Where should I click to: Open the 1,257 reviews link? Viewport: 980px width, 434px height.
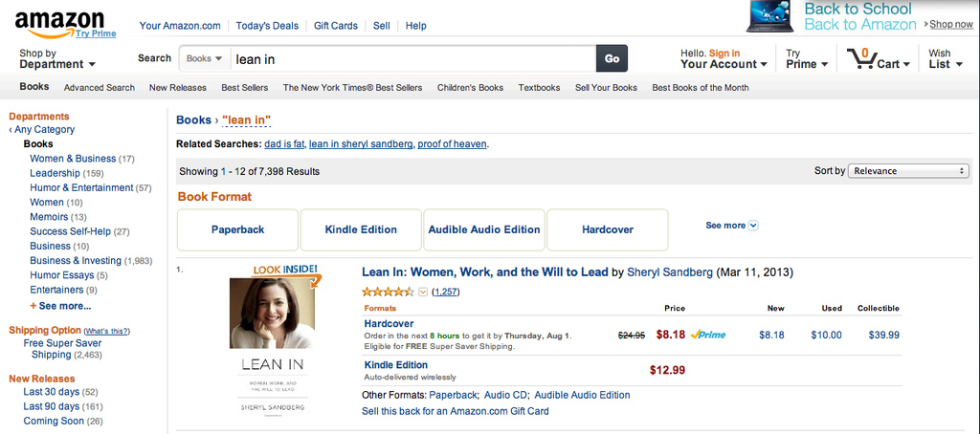coord(446,292)
